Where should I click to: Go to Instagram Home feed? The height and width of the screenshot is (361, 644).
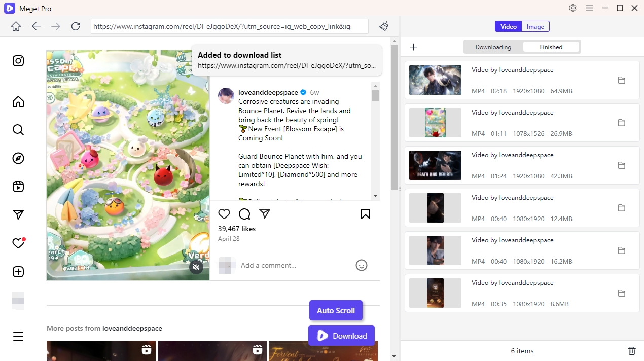(18, 101)
